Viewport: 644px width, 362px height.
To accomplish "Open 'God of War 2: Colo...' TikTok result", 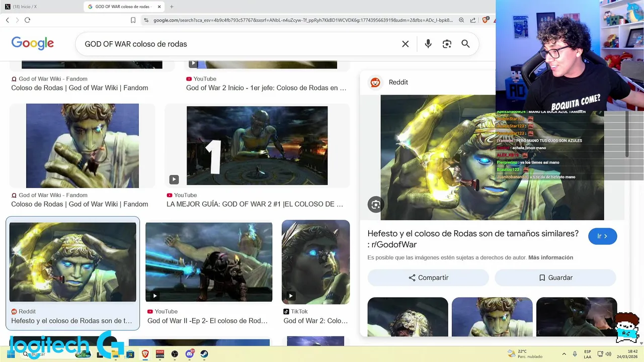I will pos(315,321).
